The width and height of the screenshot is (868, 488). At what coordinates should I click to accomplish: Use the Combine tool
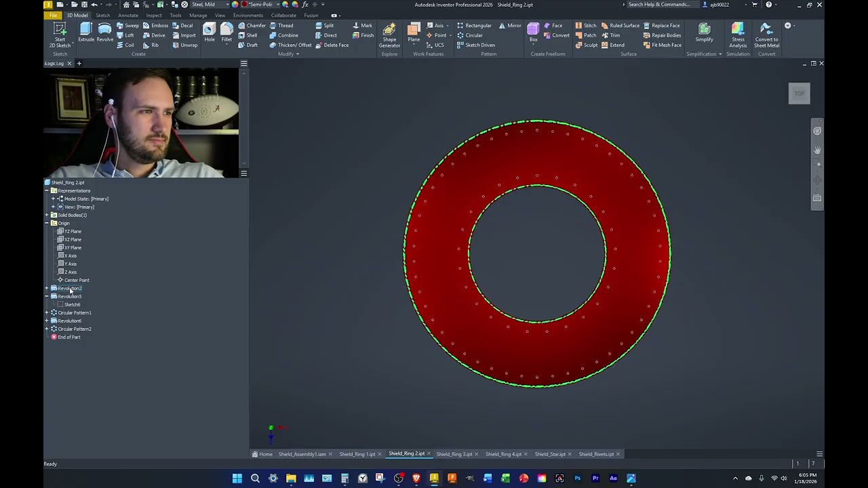pyautogui.click(x=283, y=35)
